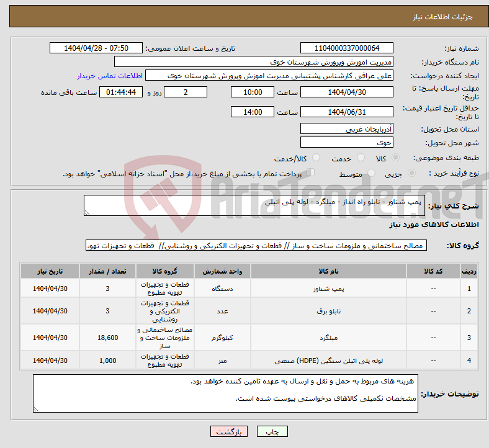Viewport: 489px width, 448px height.
Task: Click the اطلاعات کالاهای مورد نیاز section heading
Action: point(434,225)
